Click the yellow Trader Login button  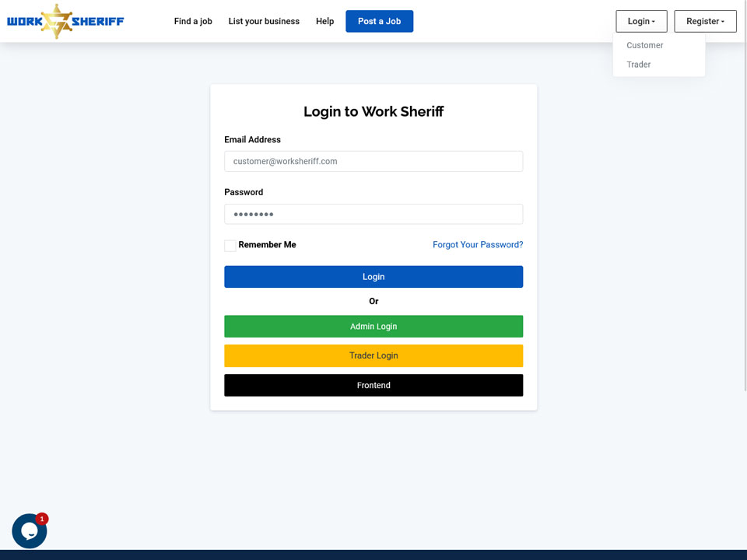point(373,355)
